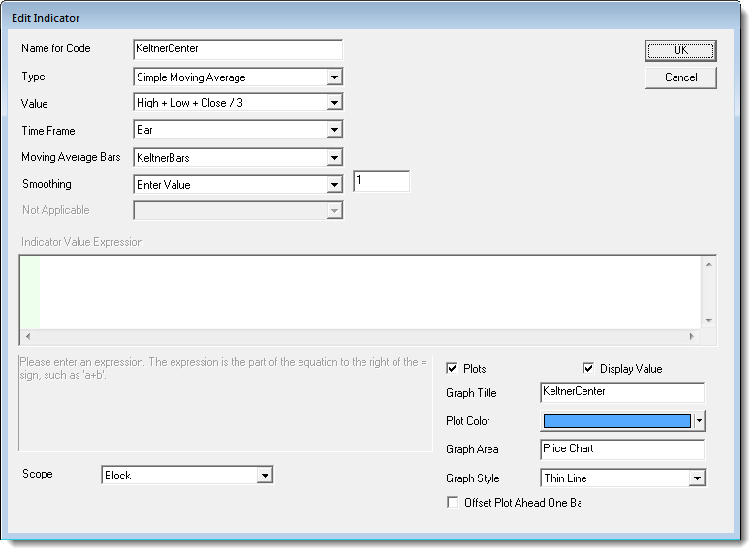Open the Smoothing dropdown
The width and height of the screenshot is (756, 555).
pyautogui.click(x=334, y=184)
